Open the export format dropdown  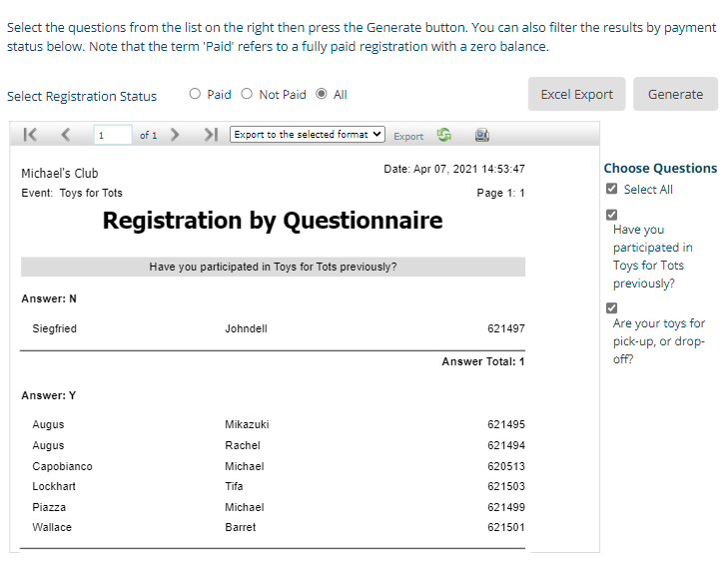[307, 135]
